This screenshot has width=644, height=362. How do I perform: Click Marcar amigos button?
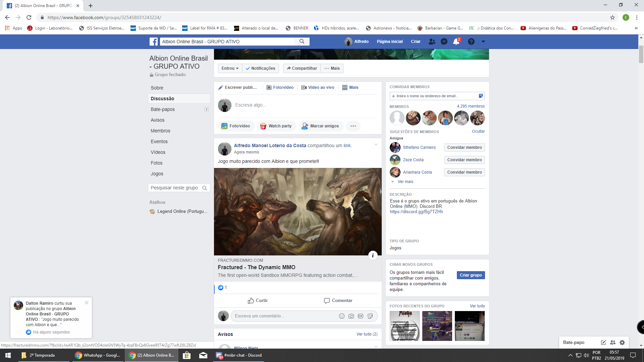321,126
